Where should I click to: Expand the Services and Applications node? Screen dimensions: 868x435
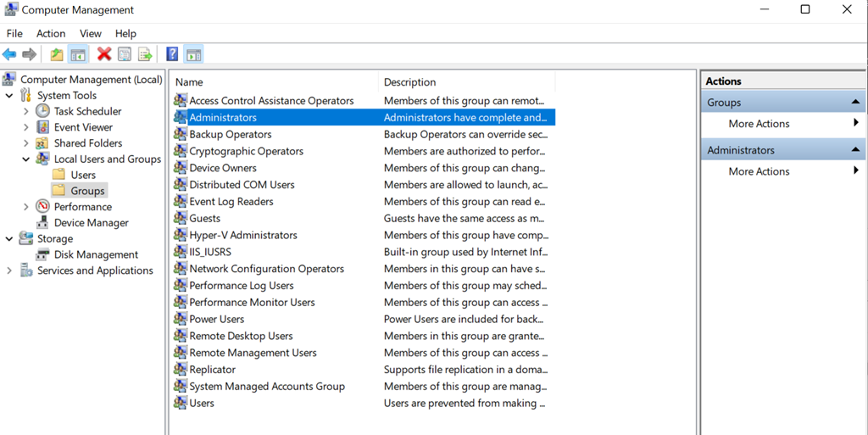point(9,270)
